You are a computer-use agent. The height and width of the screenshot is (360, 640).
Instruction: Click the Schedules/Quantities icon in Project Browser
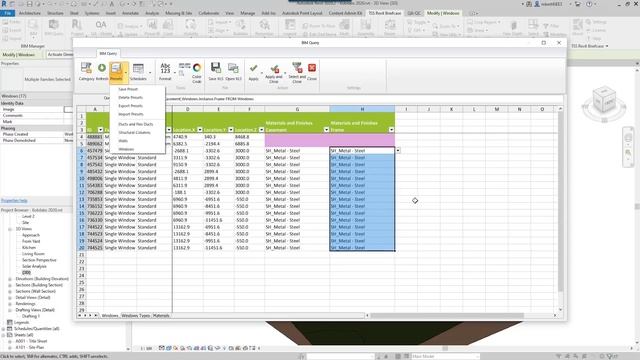9,329
